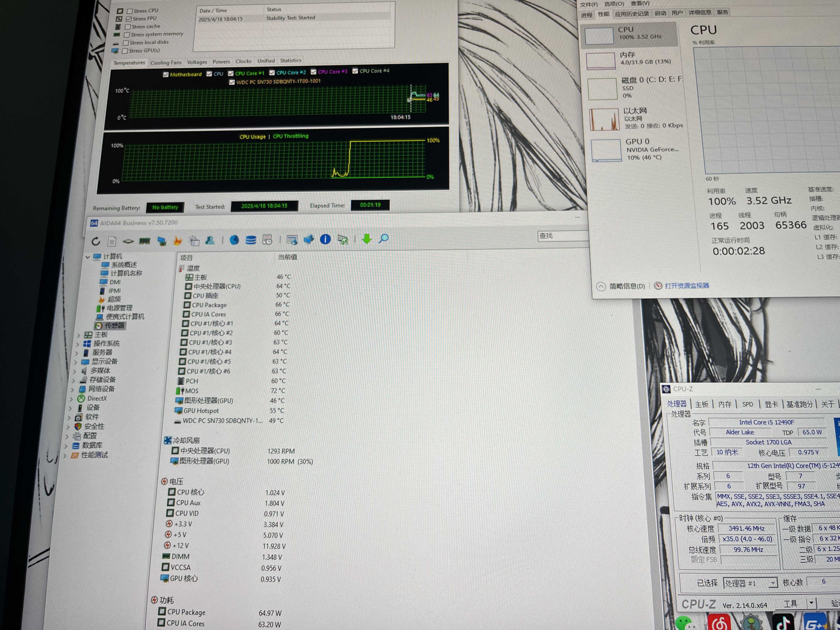Expand the 主板 tree node
This screenshot has height=630, width=840.
pyautogui.click(x=79, y=335)
